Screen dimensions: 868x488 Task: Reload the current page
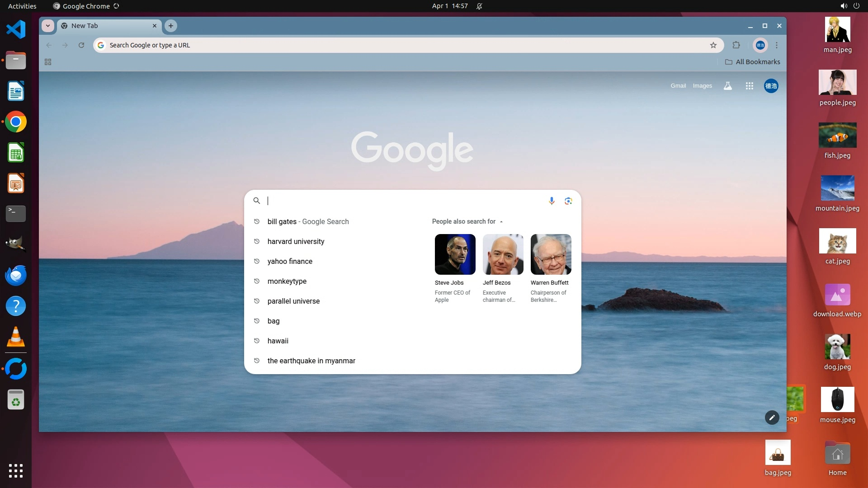81,45
